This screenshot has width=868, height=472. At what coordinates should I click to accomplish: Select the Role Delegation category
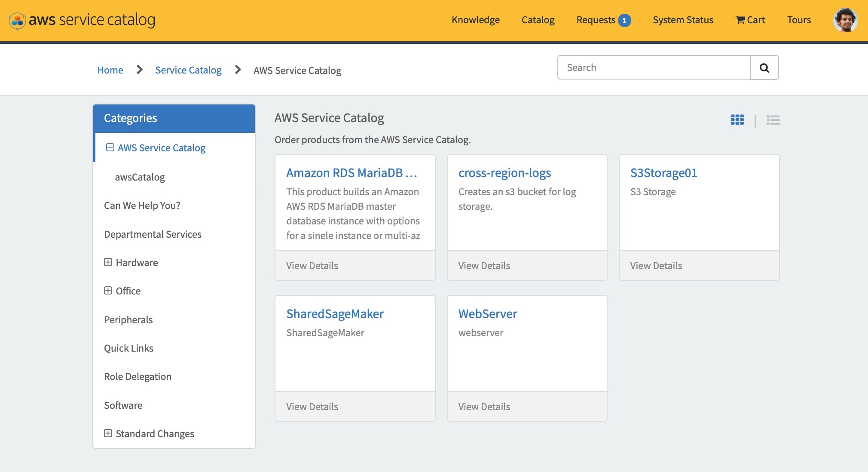(138, 377)
